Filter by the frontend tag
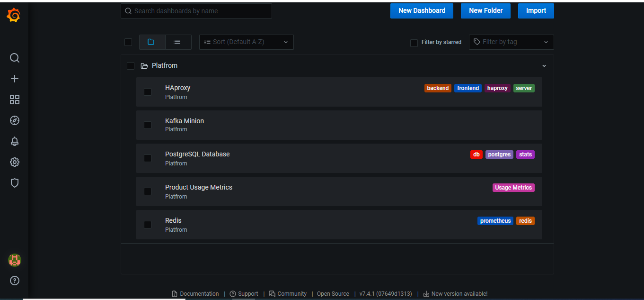 468,88
